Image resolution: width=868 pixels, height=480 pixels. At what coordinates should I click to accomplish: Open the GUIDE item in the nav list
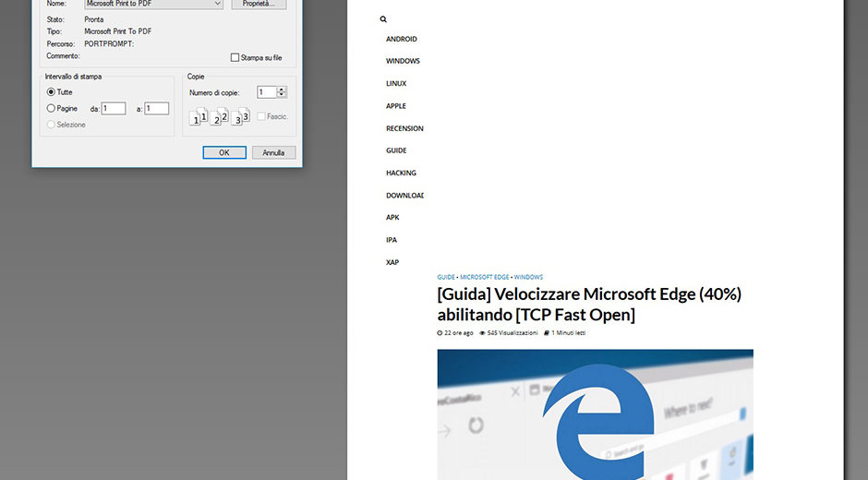click(x=396, y=150)
